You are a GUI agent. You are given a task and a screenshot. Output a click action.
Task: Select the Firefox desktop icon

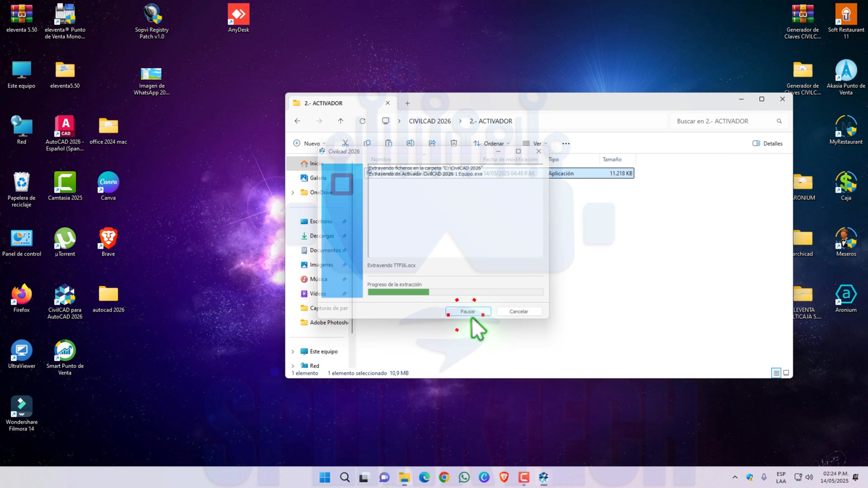pyautogui.click(x=22, y=298)
